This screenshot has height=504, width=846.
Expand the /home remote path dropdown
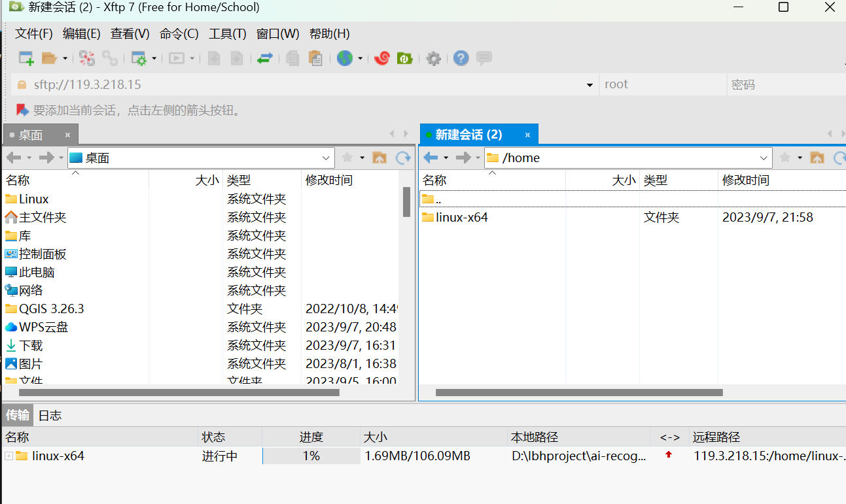point(764,158)
